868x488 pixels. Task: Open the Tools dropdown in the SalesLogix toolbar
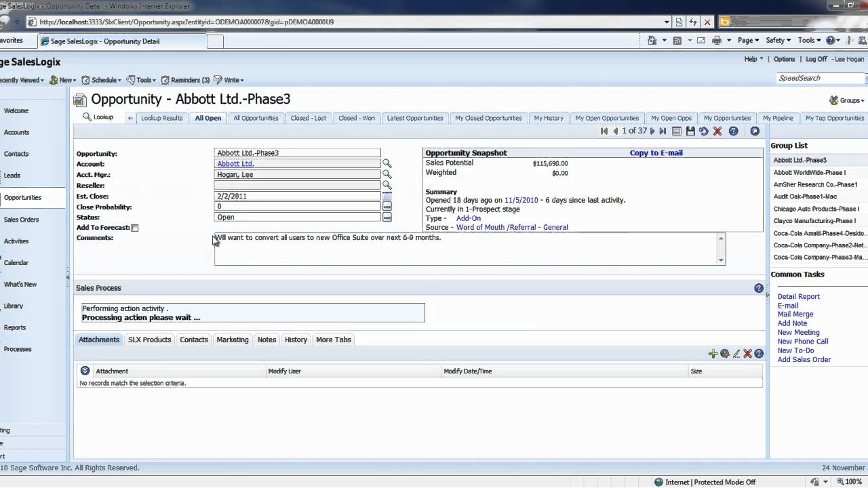pyautogui.click(x=140, y=80)
